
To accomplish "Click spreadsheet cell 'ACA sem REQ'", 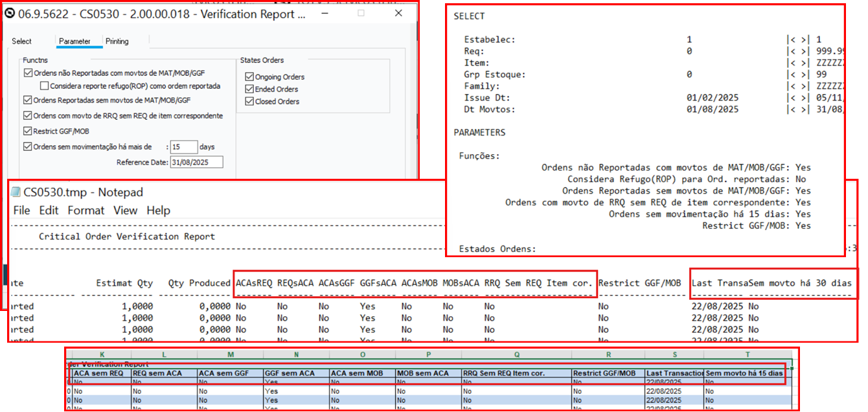I will point(102,374).
